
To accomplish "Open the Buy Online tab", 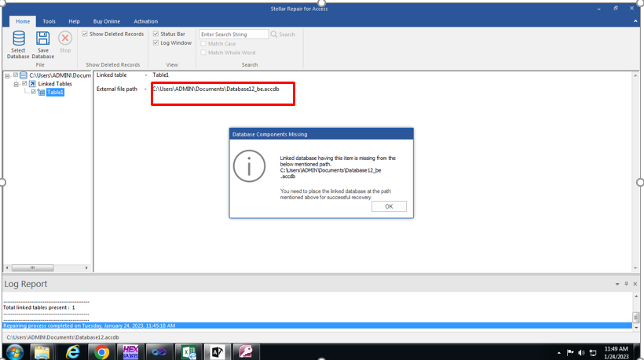I will (x=106, y=21).
